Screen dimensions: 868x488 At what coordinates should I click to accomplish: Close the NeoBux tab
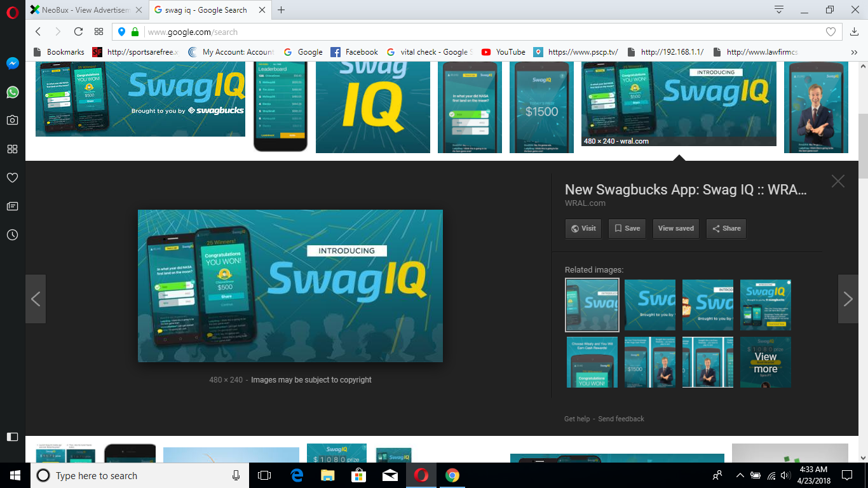[139, 10]
